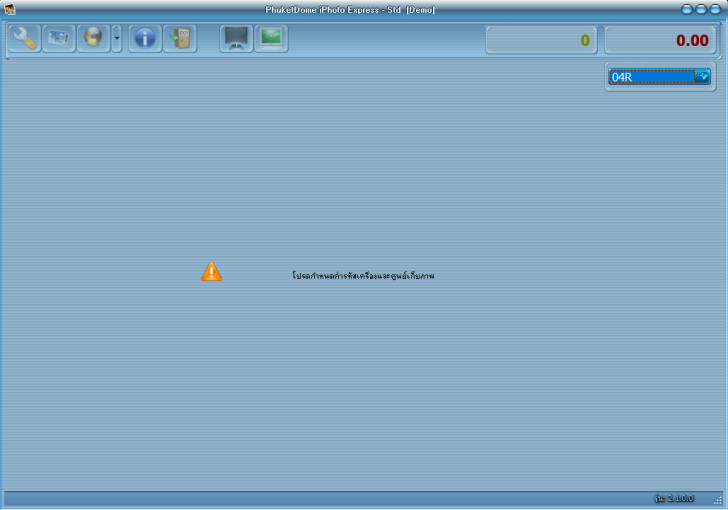Select the 04R combo box text
The height and width of the screenshot is (510, 728).
coord(652,77)
